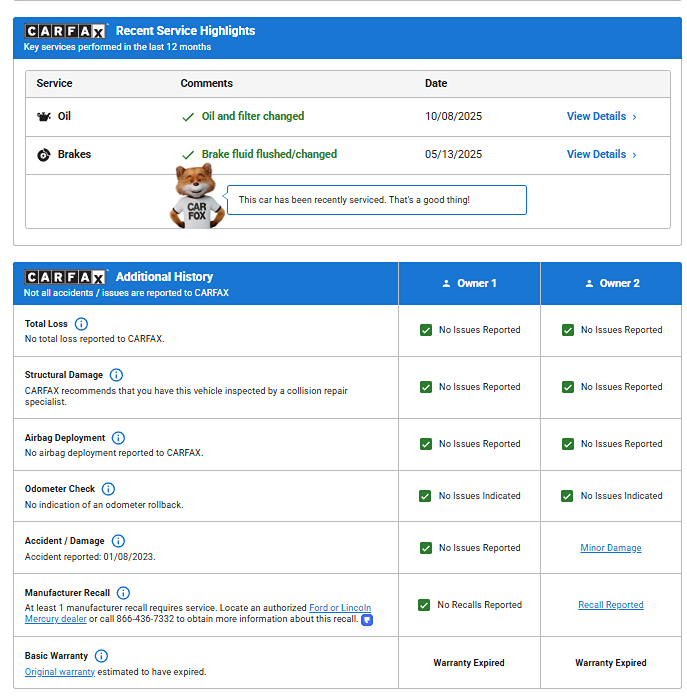This screenshot has width=687, height=697.
Task: Click the blue recall badge icon
Action: pyautogui.click(x=367, y=620)
